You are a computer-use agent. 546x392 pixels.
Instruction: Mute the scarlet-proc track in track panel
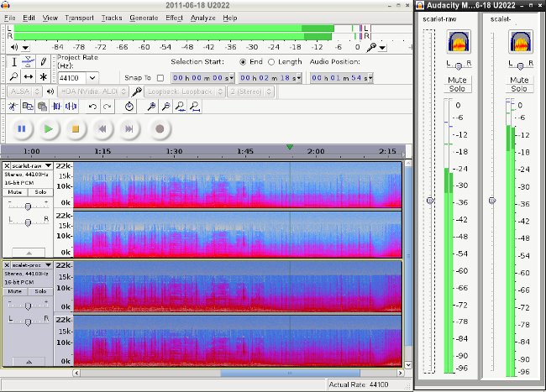click(15, 291)
